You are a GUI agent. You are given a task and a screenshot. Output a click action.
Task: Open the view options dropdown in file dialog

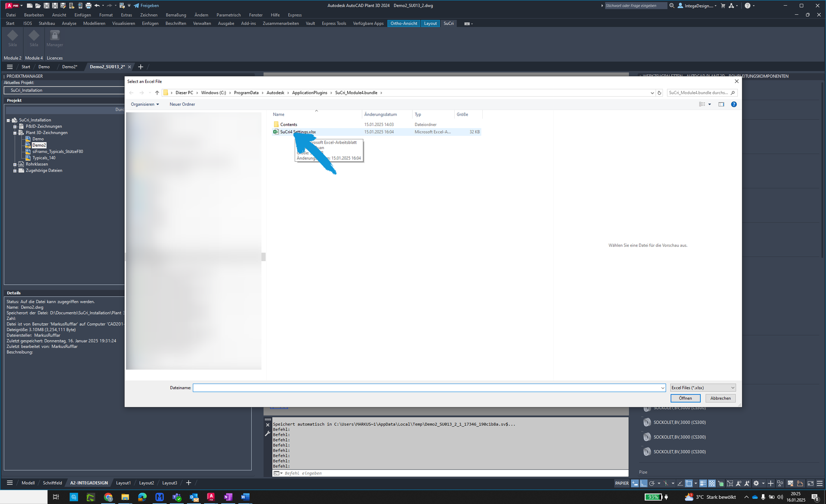click(709, 104)
